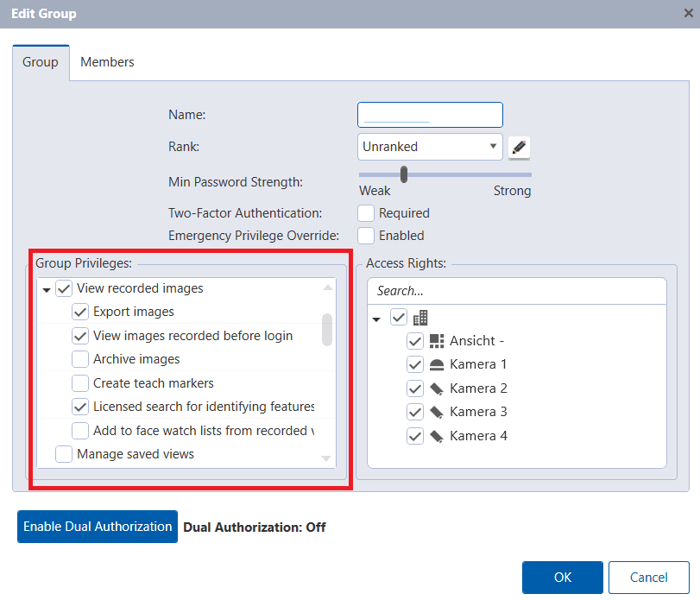Select the Group tab
700x600 pixels.
point(41,62)
